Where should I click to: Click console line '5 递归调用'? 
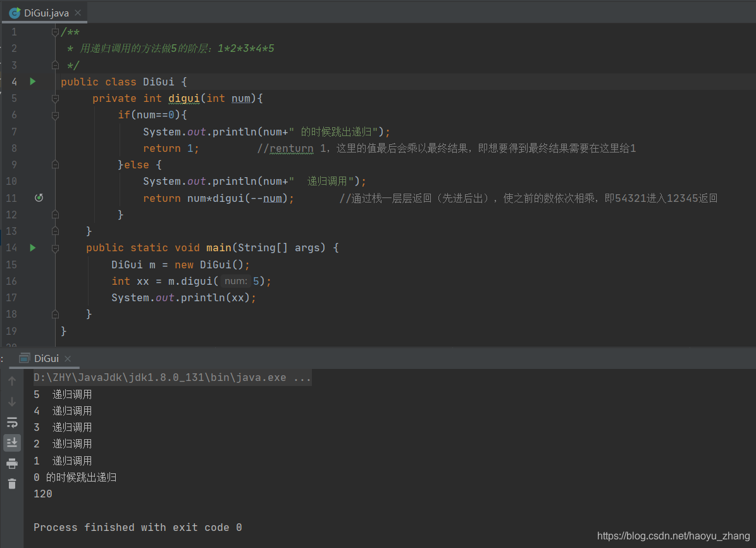(63, 395)
